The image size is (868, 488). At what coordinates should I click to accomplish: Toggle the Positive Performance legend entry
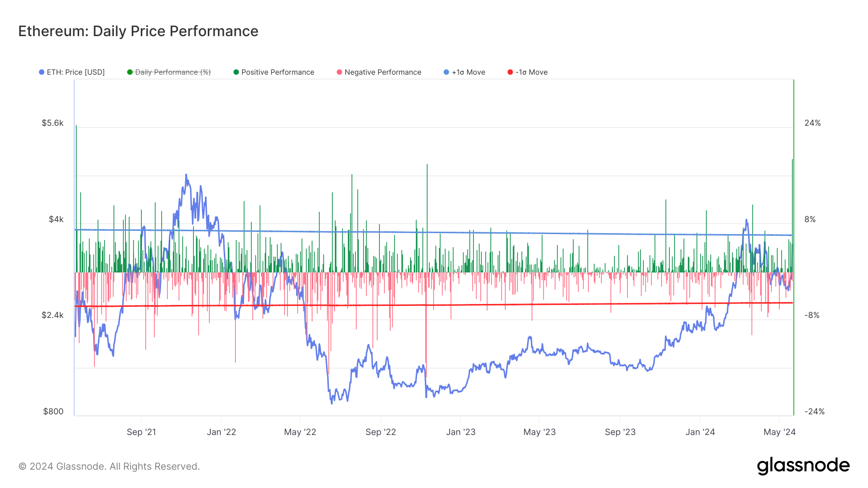click(x=274, y=72)
